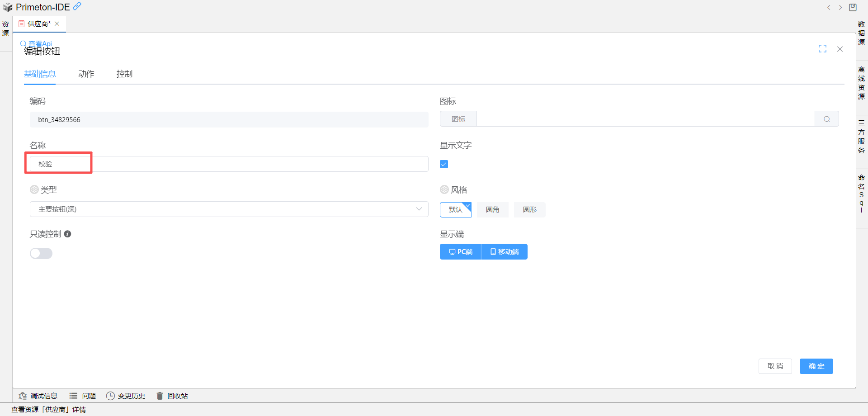Click the icon search magnifier button
This screenshot has height=416, width=868.
[826, 119]
